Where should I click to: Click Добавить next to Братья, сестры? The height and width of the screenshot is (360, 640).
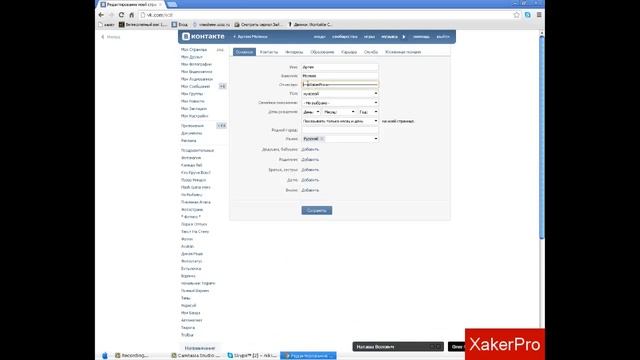(x=310, y=170)
